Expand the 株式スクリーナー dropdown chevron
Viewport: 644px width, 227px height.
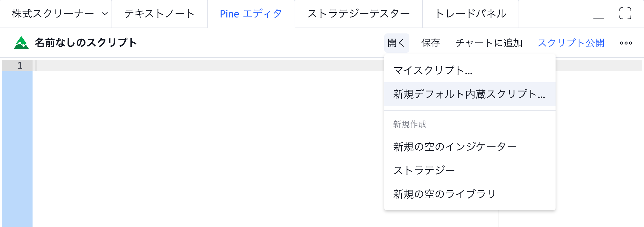[x=104, y=14]
